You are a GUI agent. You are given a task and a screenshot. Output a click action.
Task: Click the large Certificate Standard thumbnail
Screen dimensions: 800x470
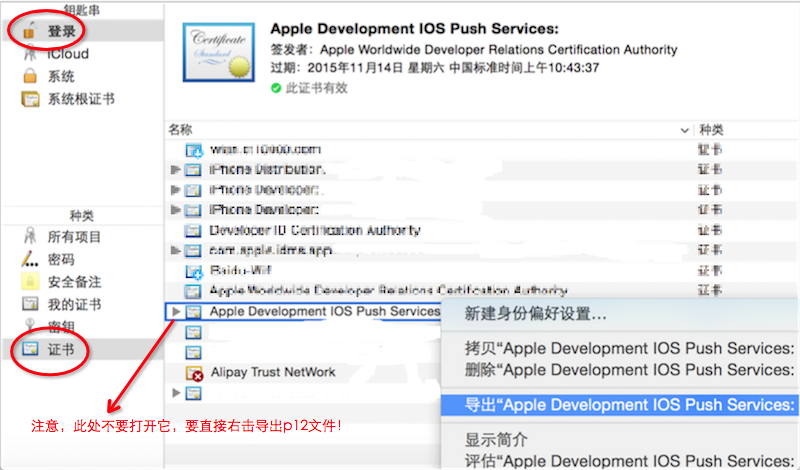click(x=219, y=52)
